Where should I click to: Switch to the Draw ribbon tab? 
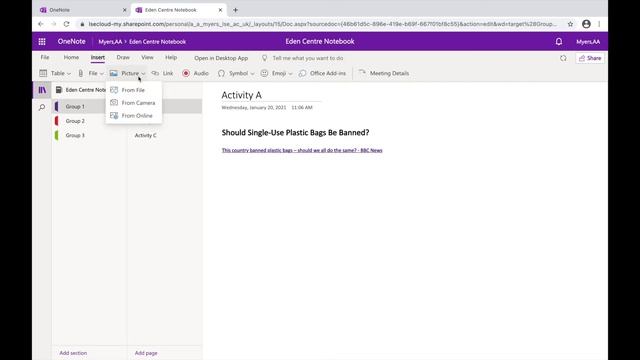(123, 58)
